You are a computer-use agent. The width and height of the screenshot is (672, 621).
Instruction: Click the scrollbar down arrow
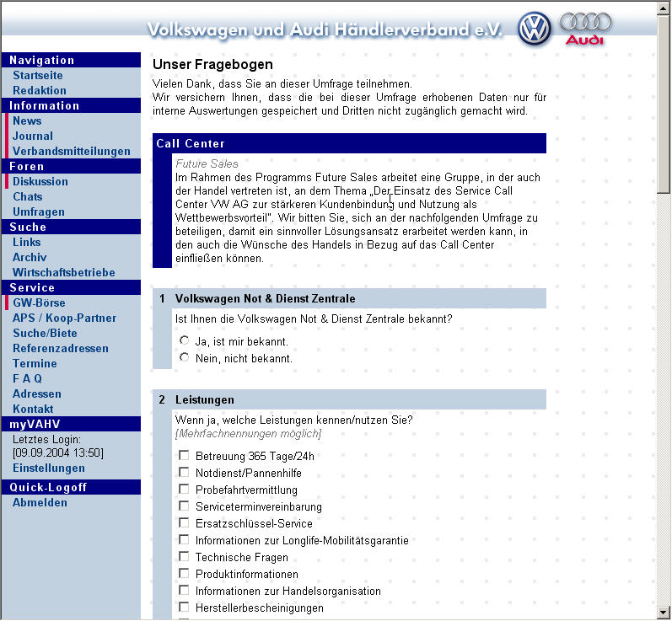pyautogui.click(x=664, y=612)
